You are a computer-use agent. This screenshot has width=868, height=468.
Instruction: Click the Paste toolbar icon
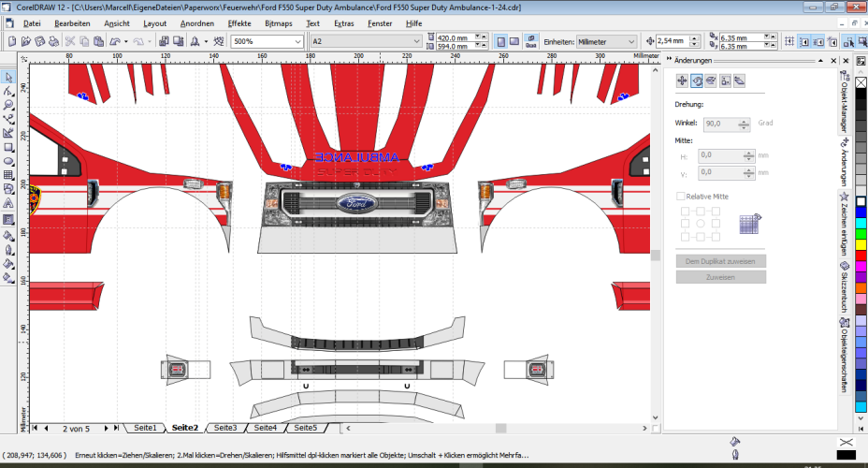(98, 41)
